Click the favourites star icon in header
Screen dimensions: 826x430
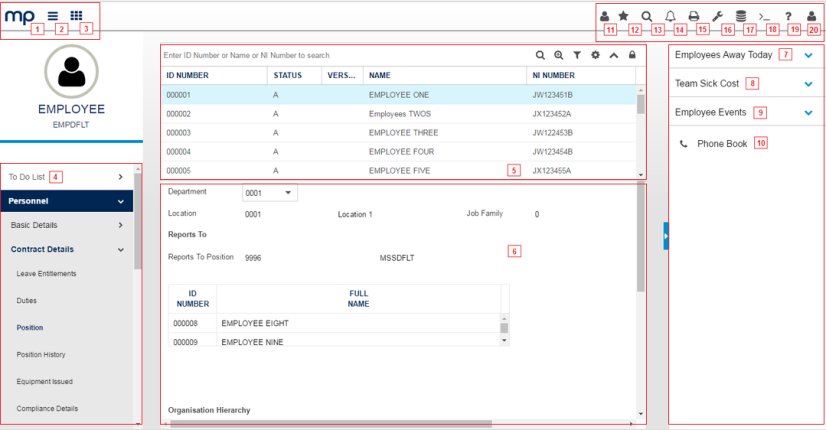(625, 16)
